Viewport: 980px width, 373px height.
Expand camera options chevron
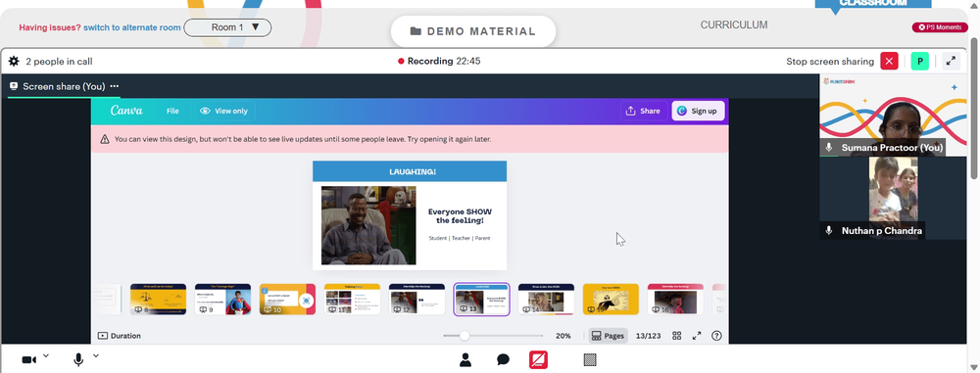[x=46, y=356]
